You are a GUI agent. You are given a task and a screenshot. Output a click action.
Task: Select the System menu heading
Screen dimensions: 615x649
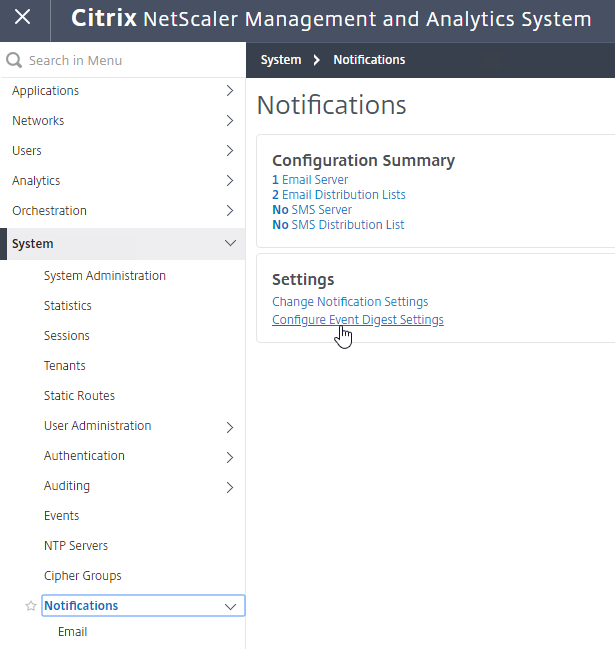(32, 244)
